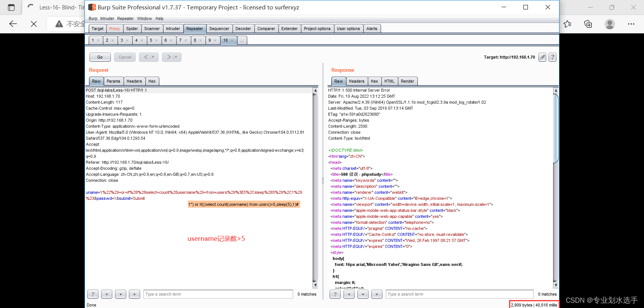Open browser profile avatar
The width and height of the screenshot is (644, 308).
610,24
